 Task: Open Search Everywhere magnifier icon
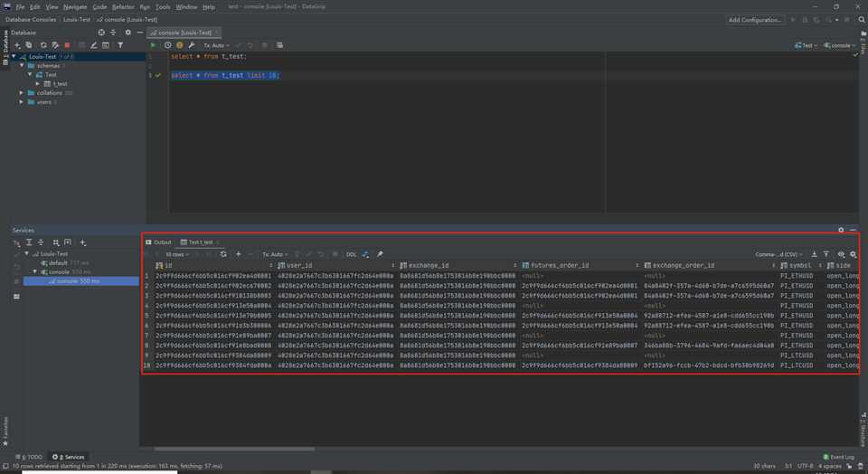862,20
